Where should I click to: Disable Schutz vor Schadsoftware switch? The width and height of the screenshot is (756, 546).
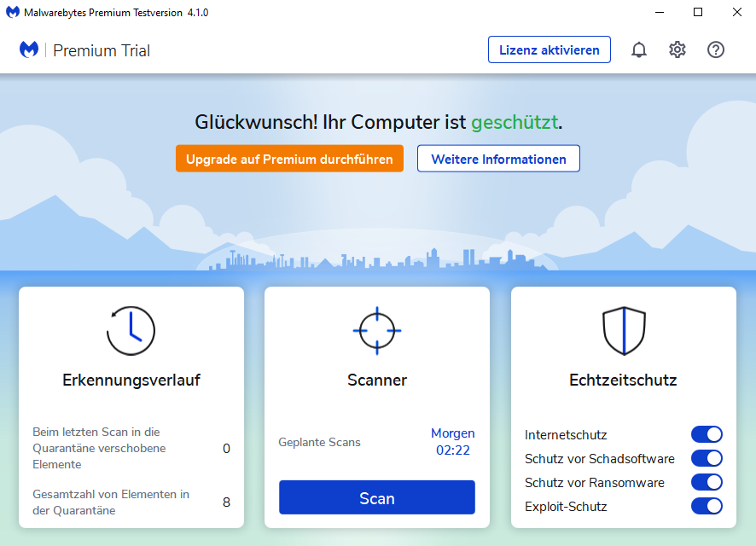(x=707, y=458)
